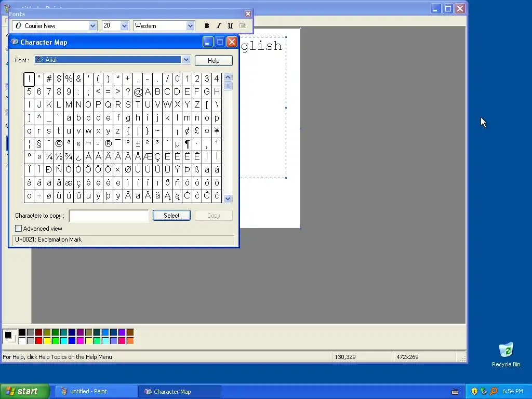Select the yen ¥ symbol
The height and width of the screenshot is (399, 532).
pyautogui.click(x=217, y=131)
